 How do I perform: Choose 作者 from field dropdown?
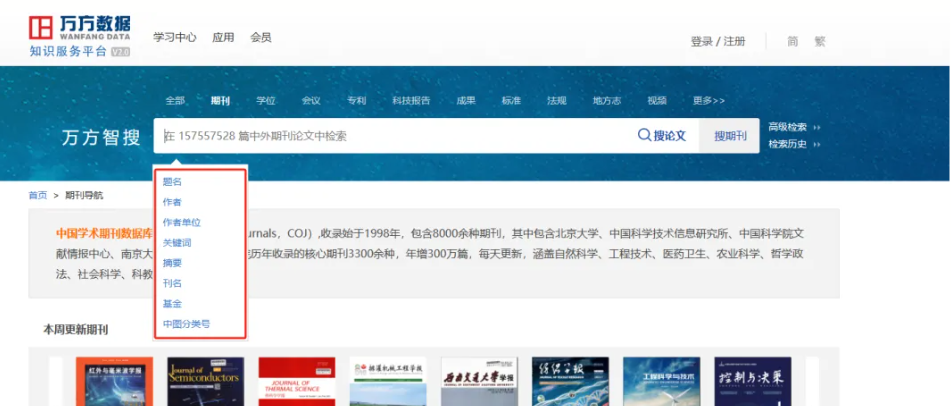(172, 201)
